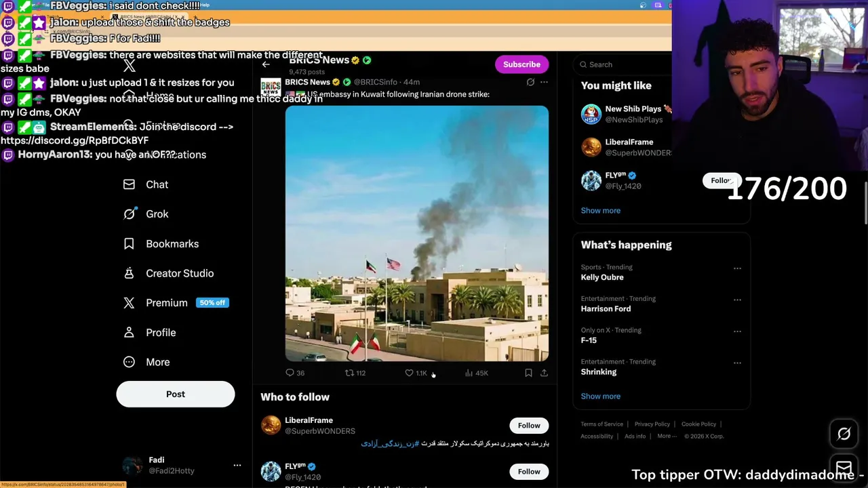The width and height of the screenshot is (868, 488).
Task: Click the X logo in sidebar
Action: 130,66
